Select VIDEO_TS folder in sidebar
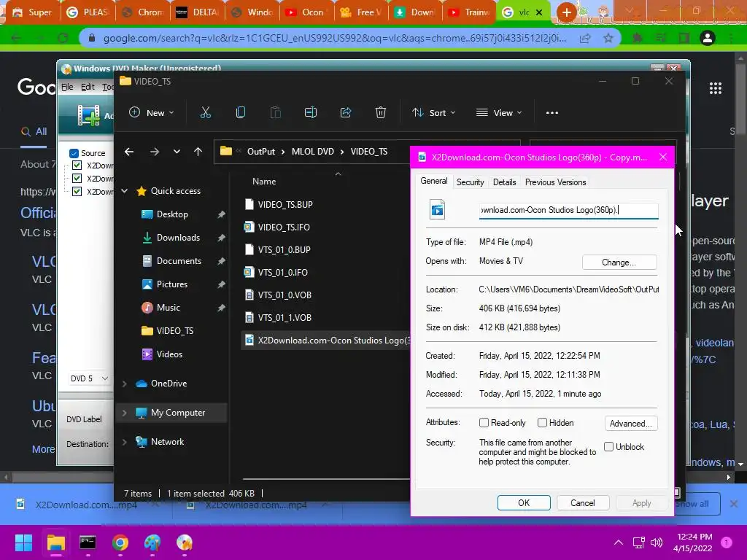This screenshot has height=560, width=747. (x=175, y=331)
